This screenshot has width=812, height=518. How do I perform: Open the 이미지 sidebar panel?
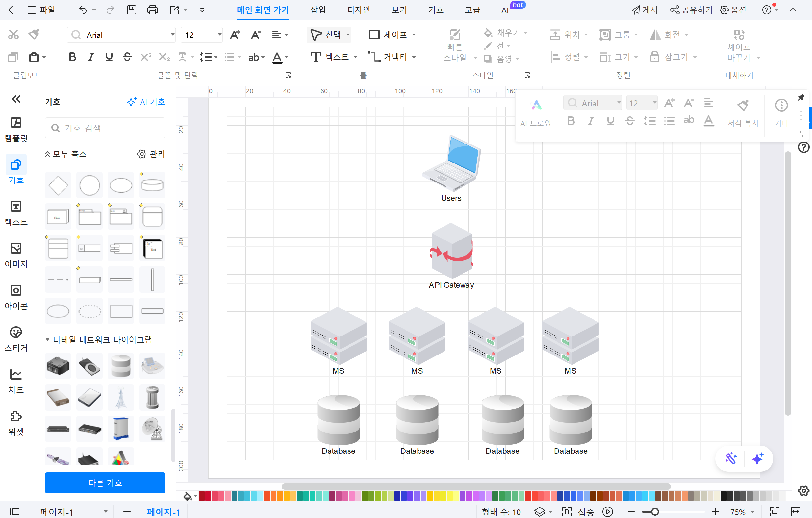click(16, 255)
